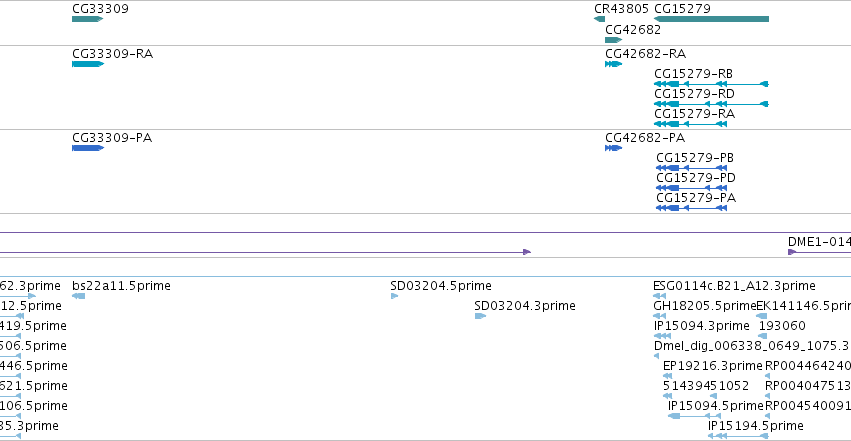
Task: Click the CG15279-PD label
Action: tap(696, 178)
